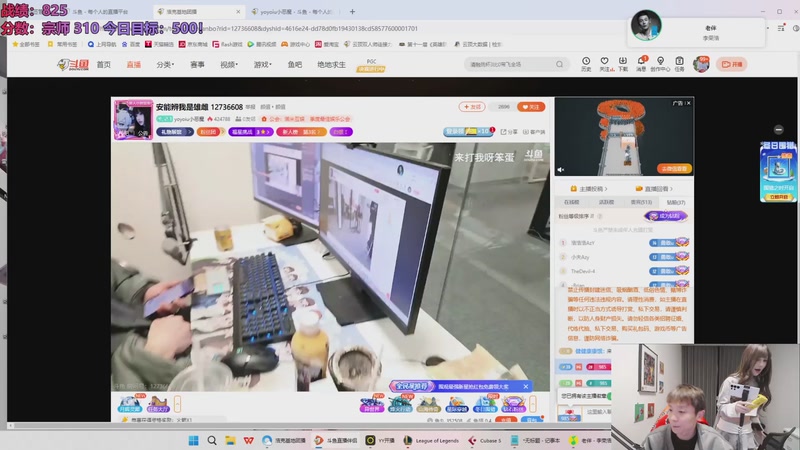This screenshot has height=450, width=800.
Task: Open the 鱼吧 nav item
Action: tap(294, 64)
